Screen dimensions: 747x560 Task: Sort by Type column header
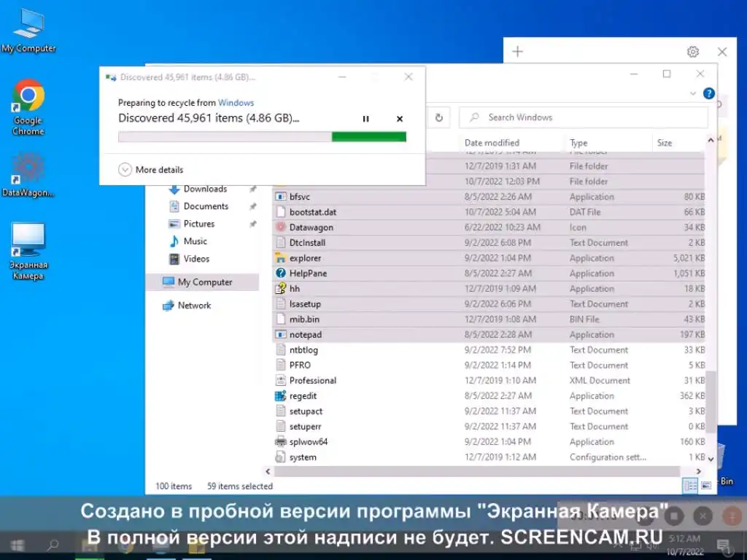click(x=578, y=143)
